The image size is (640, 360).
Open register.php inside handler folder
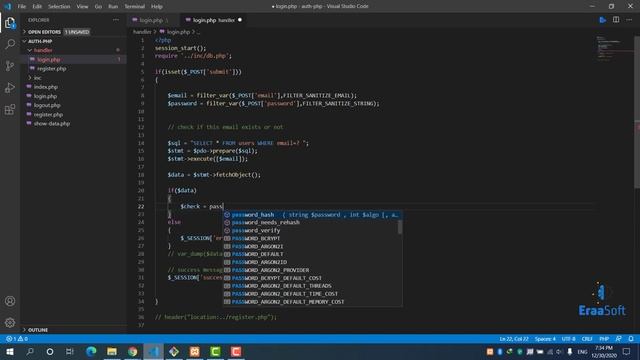tap(51, 69)
